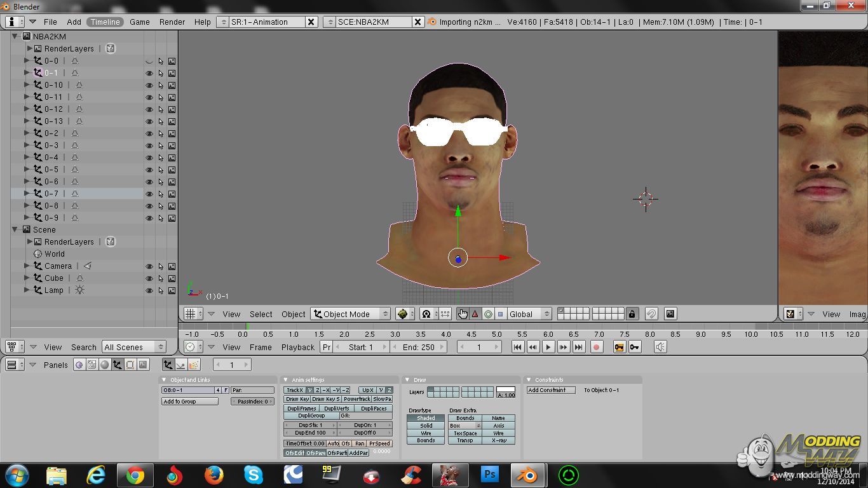Click the timeline audio speaker icon
868x488 pixels.
(x=660, y=347)
